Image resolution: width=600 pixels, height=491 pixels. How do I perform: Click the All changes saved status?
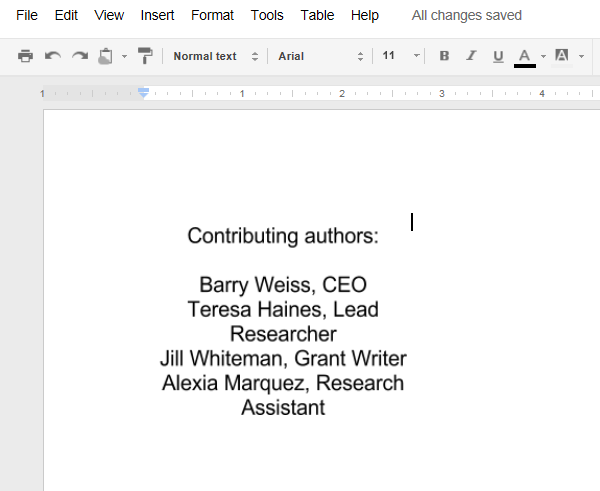pos(467,15)
